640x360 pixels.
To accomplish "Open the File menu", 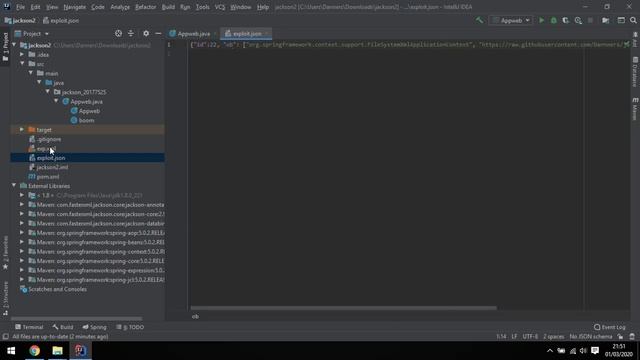I will 20,7.
